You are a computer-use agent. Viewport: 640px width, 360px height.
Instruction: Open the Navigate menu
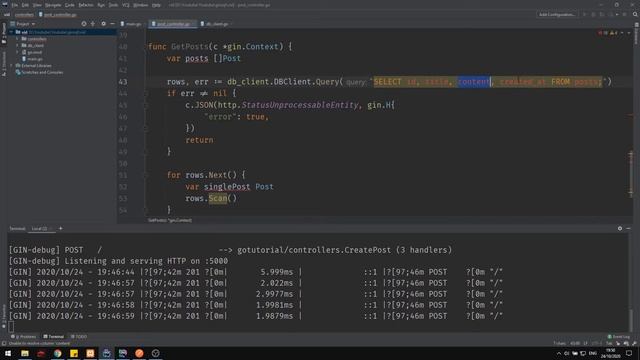tap(53, 5)
